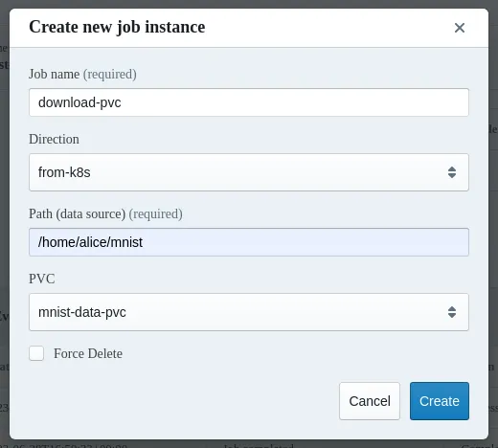
Task: Click the Path (data source) label
Action: (105, 213)
